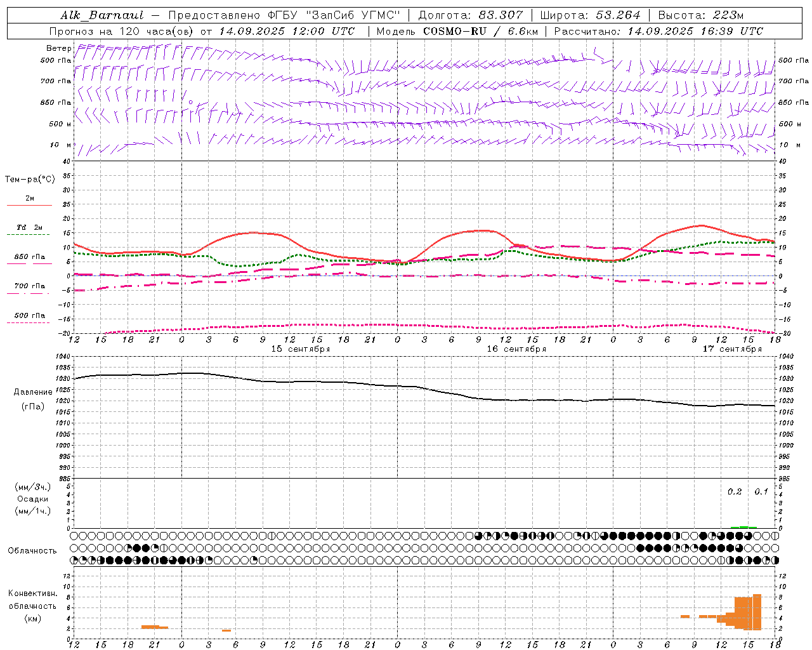Screen dimensions: 812x650
Task: Click the "16 сентября" date label
Action: coord(516,349)
